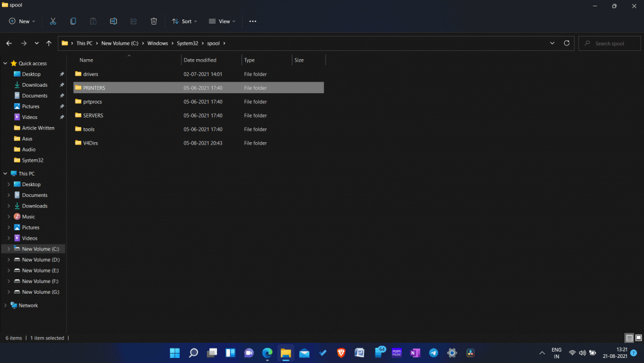Click the Cut icon in the toolbar
This screenshot has height=363, width=644.
tap(53, 21)
